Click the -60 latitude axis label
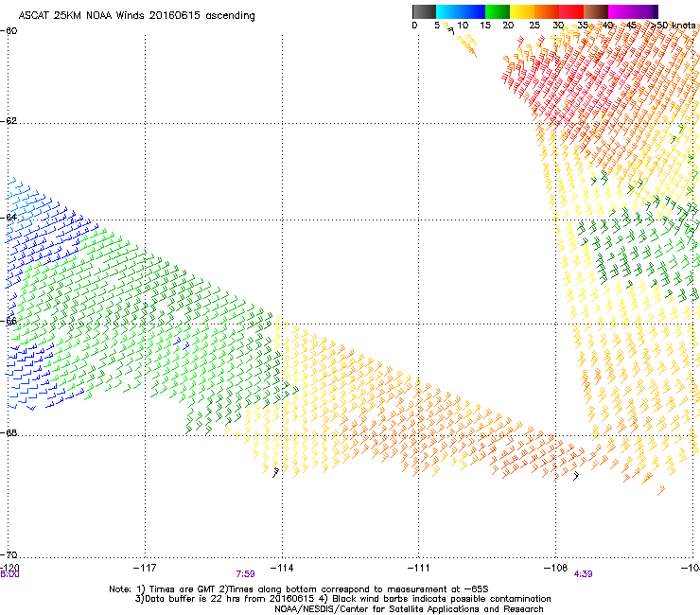Viewport: 700px width, 615px height. point(9,31)
